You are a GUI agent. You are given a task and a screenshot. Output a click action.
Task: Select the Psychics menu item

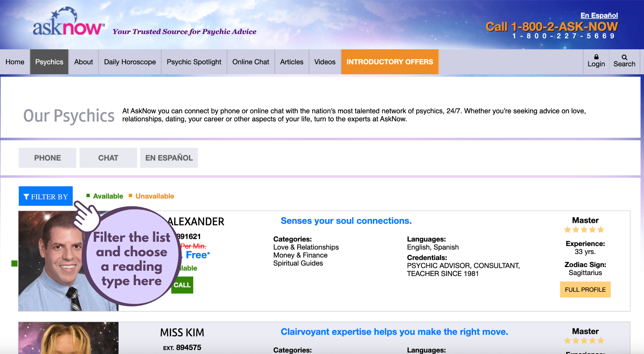point(49,62)
